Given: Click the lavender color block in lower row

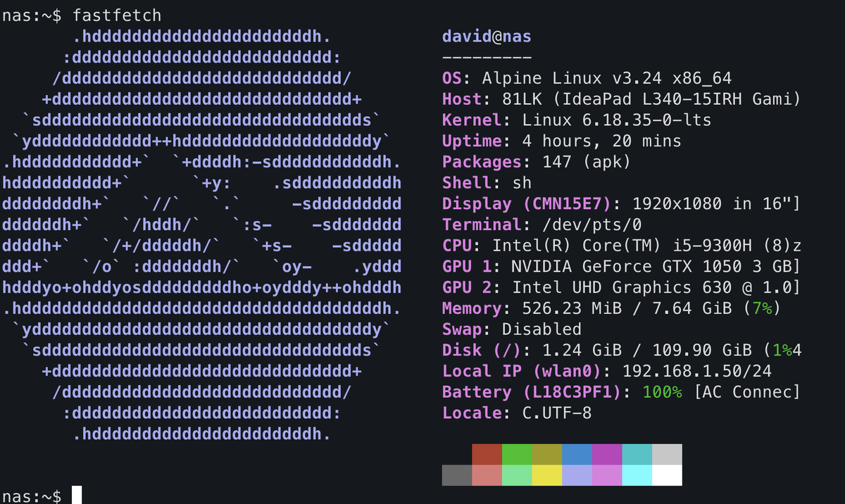Looking at the screenshot, I should pyautogui.click(x=577, y=475).
